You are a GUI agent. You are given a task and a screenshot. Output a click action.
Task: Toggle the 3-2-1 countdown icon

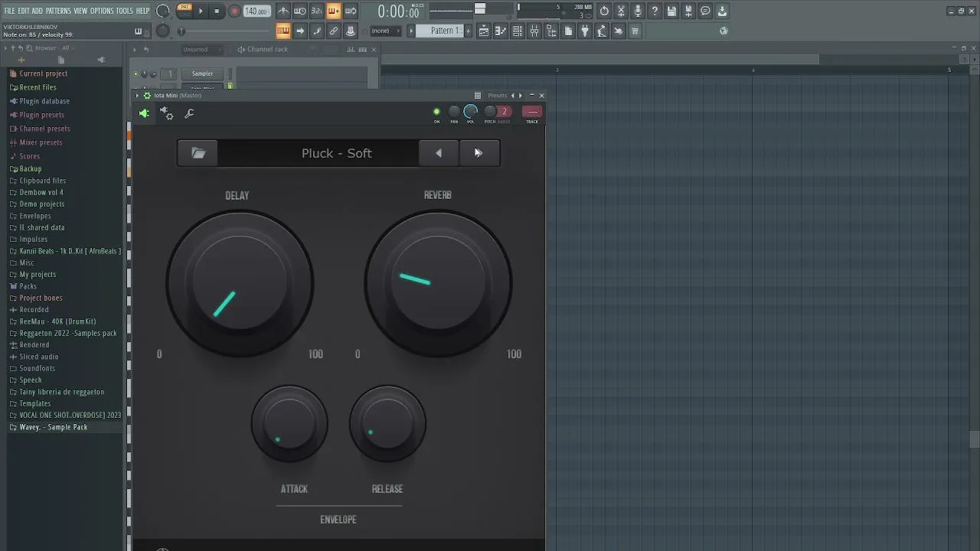coord(317,11)
